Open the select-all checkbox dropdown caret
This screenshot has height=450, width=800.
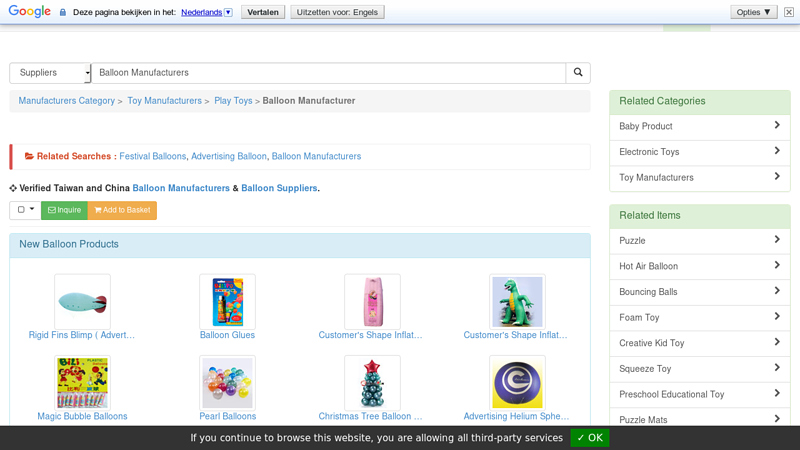click(32, 209)
